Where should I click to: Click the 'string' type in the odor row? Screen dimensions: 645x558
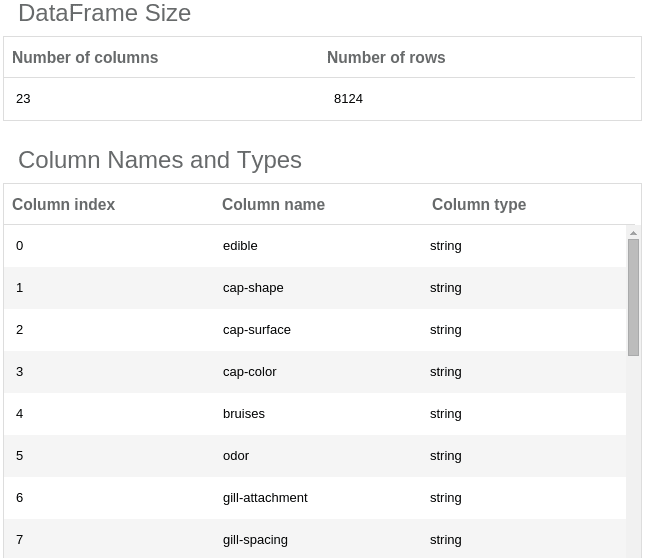tap(445, 455)
